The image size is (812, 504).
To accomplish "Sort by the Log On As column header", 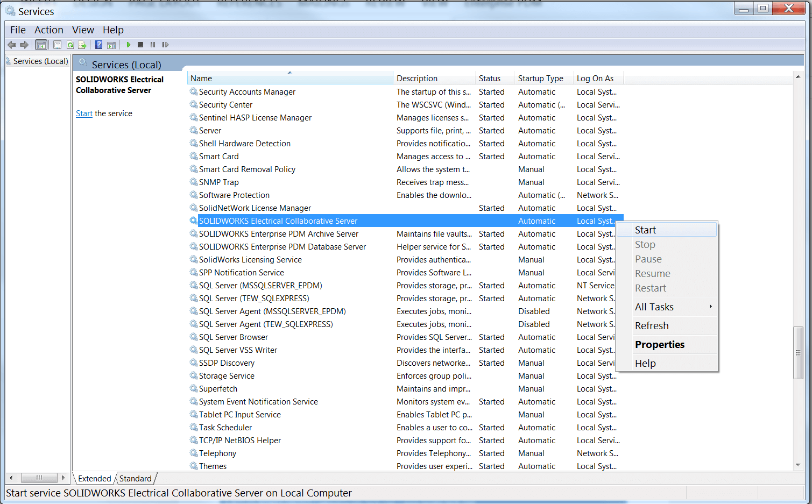I will (598, 78).
